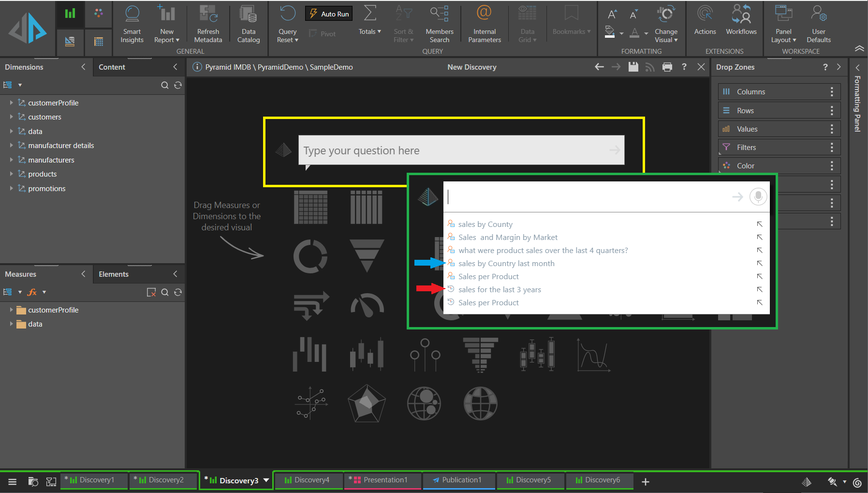This screenshot has height=493, width=868.
Task: Increase font size in Formatting
Action: (x=612, y=15)
